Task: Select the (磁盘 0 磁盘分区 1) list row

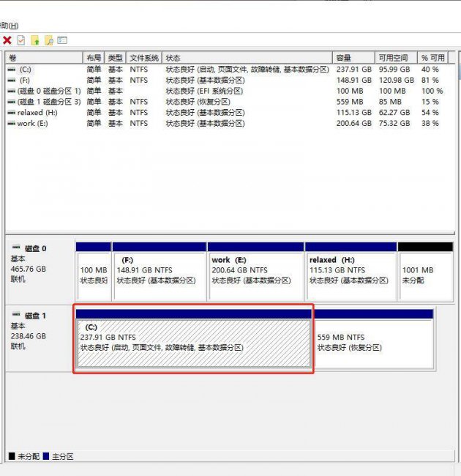Action: click(49, 91)
